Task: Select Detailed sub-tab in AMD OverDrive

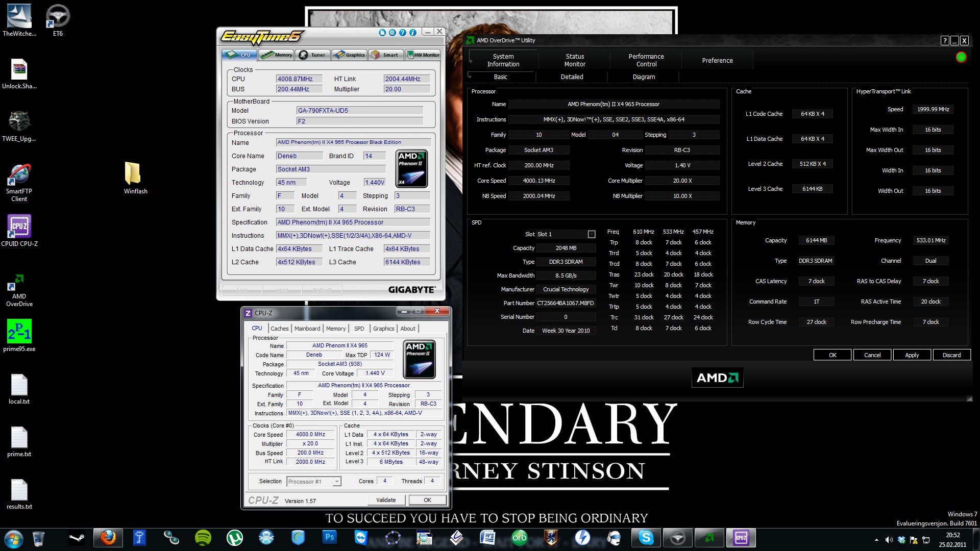Action: click(x=572, y=77)
